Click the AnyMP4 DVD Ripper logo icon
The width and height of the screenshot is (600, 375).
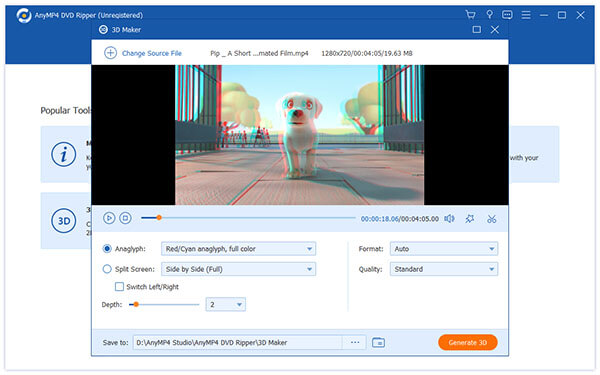24,15
